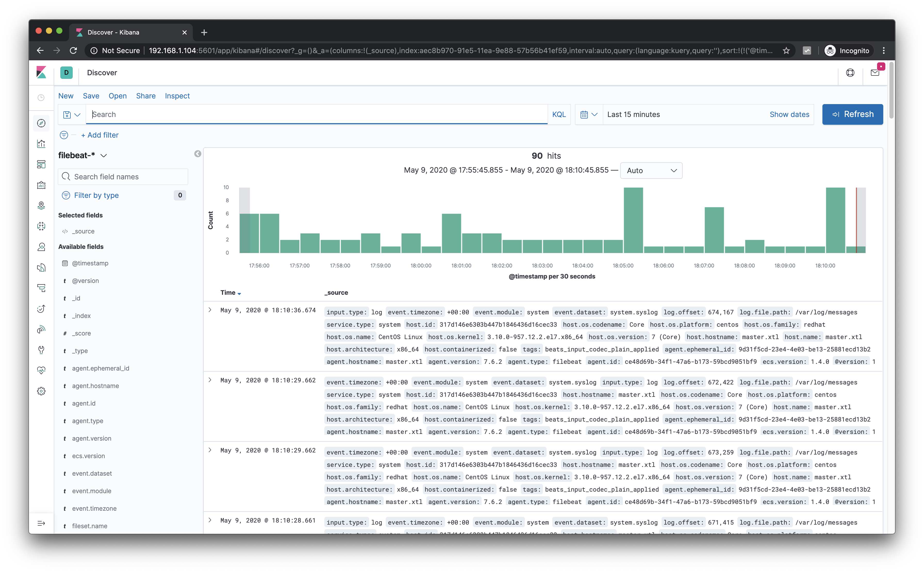Click the Canvas icon in sidebar
This screenshot has width=924, height=572.
click(x=41, y=185)
